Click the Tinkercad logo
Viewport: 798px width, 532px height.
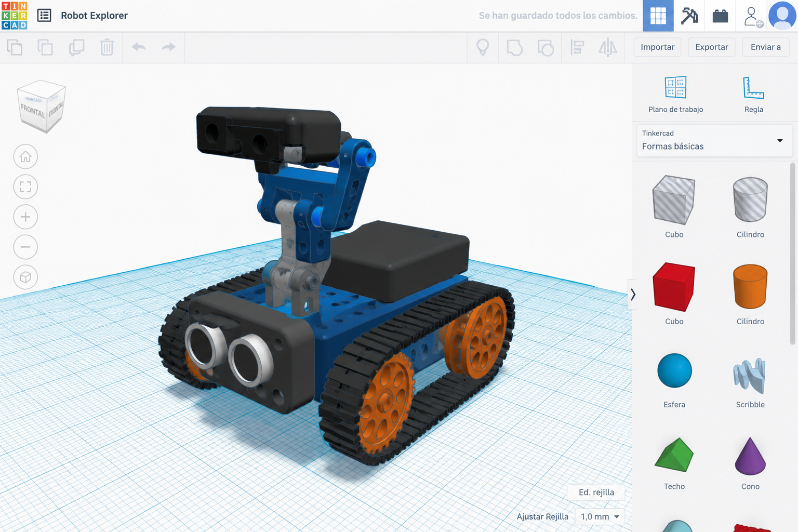[x=15, y=15]
